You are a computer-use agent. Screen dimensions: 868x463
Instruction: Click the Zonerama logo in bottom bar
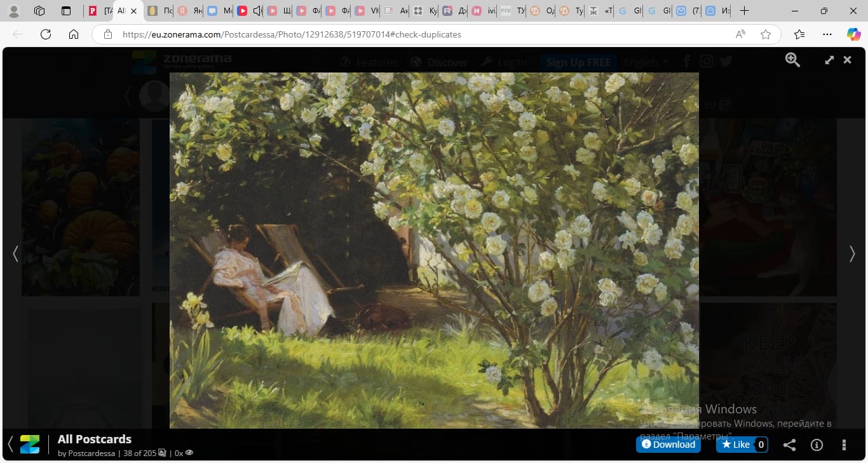coord(30,445)
